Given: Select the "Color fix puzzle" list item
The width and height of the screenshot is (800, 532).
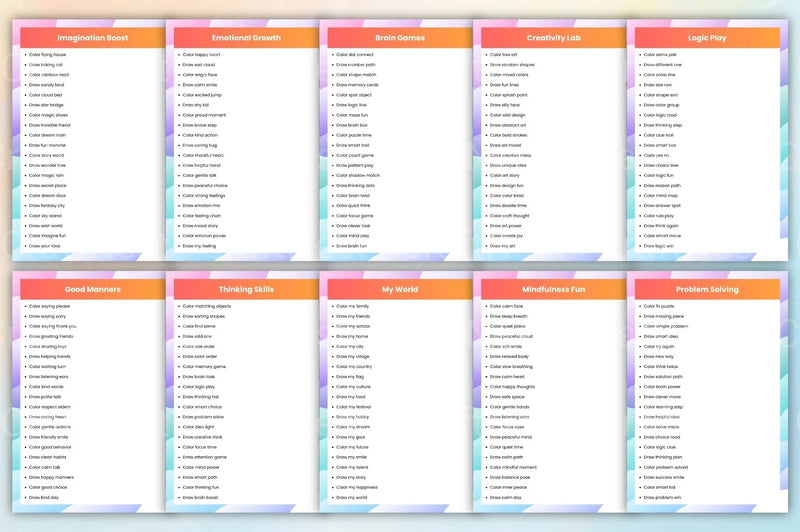Looking at the screenshot, I should 659,307.
